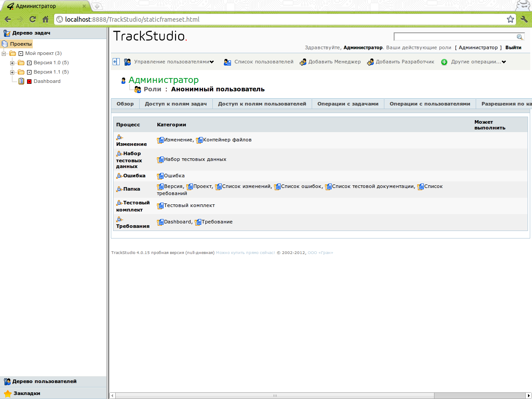Click the Добавить Менеджер icon

point(303,62)
